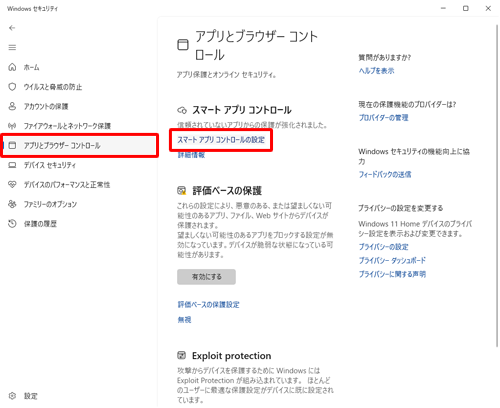The width and height of the screenshot is (500, 408).
Task: Click the shield icon for ウイルスと脅威の防止
Action: [x=12, y=87]
